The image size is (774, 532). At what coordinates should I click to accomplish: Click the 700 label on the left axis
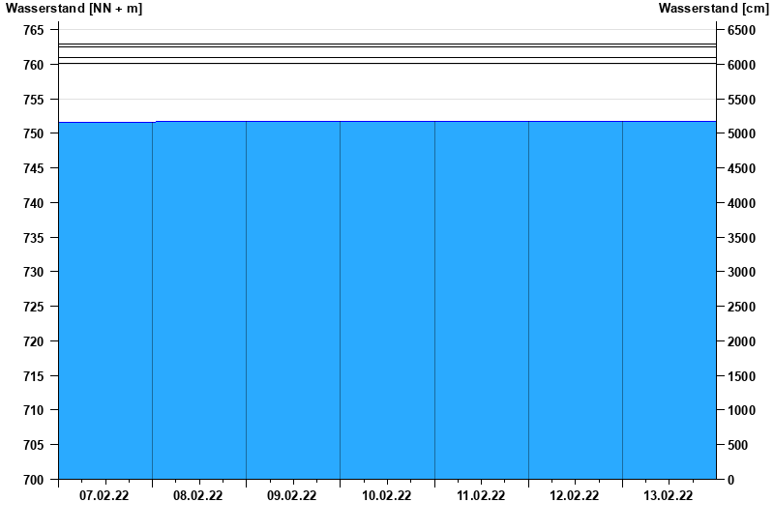tap(33, 480)
